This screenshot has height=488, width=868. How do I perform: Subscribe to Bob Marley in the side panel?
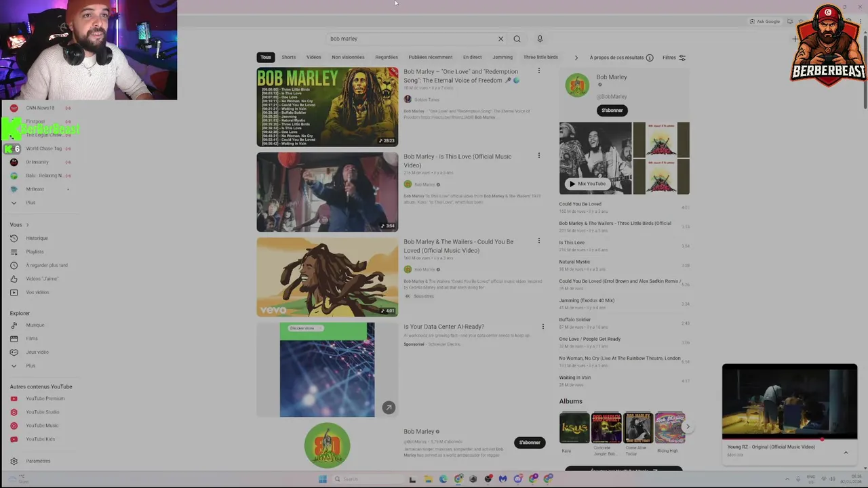click(x=612, y=110)
